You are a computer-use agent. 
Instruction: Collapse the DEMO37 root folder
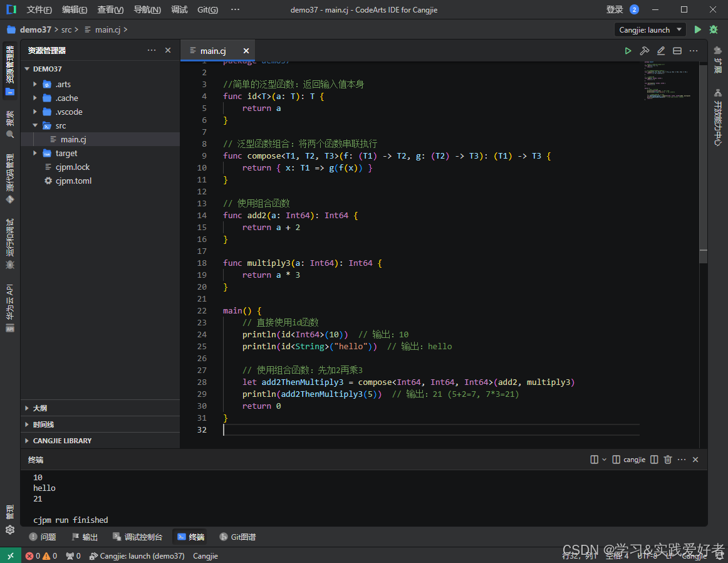pos(27,69)
